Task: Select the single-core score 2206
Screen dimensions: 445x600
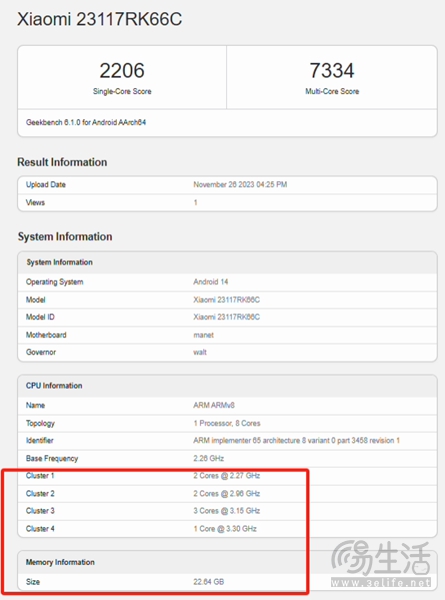Action: [x=122, y=70]
